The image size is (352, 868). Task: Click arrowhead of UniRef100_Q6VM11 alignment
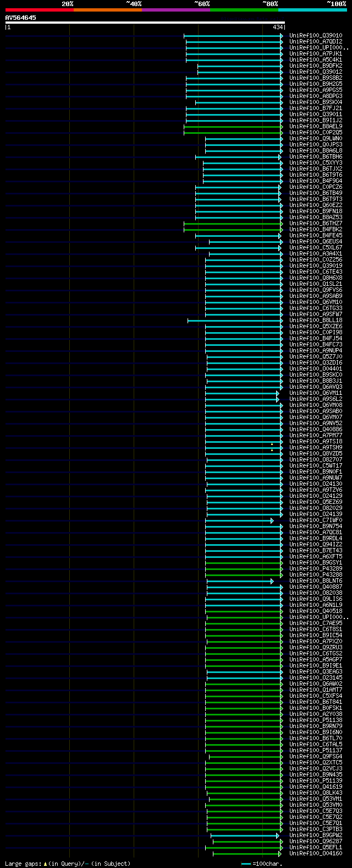click(278, 393)
